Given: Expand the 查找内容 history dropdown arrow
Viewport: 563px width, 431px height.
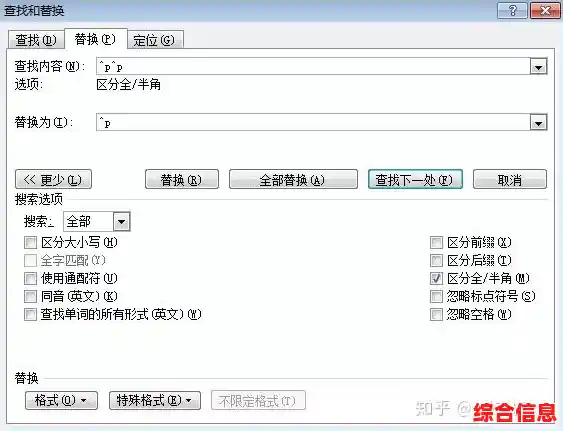Looking at the screenshot, I should pyautogui.click(x=539, y=67).
